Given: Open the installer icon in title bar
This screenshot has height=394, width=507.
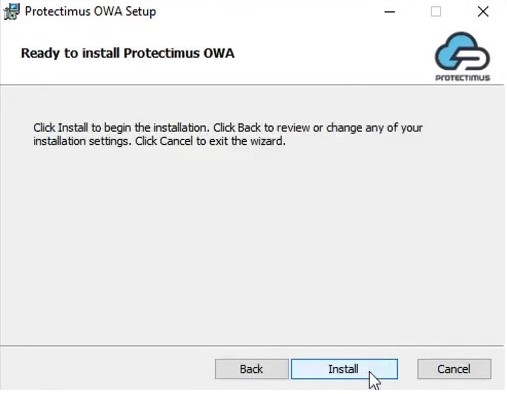Looking at the screenshot, I should 12,12.
